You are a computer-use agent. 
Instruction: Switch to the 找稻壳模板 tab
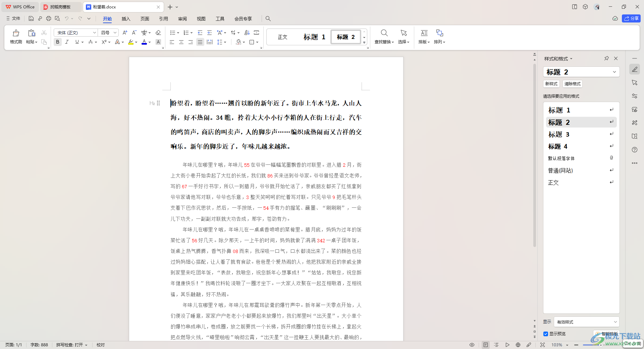pyautogui.click(x=60, y=7)
